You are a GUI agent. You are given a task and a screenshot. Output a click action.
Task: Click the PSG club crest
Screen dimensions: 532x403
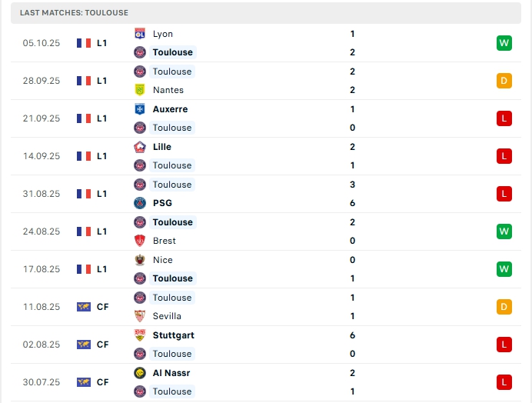point(140,203)
